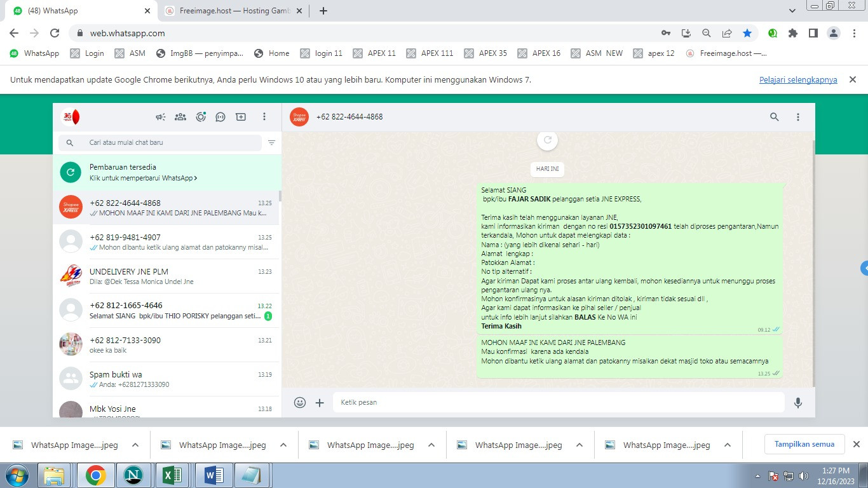The image size is (868, 488).
Task: Open the Chrome three-dot main menu
Action: 854,33
